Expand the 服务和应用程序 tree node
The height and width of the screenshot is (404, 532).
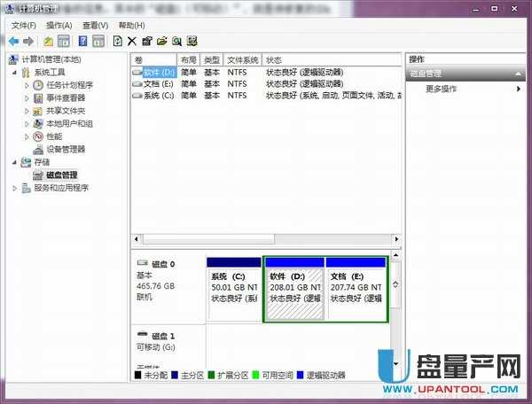pos(15,188)
